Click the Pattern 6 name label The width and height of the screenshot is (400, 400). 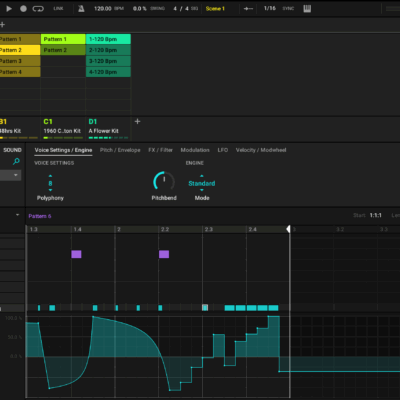40,216
